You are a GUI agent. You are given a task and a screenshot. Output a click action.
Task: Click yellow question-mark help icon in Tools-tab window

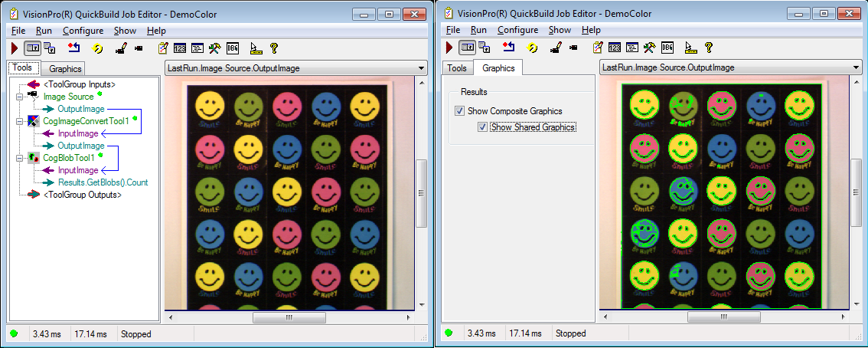273,48
